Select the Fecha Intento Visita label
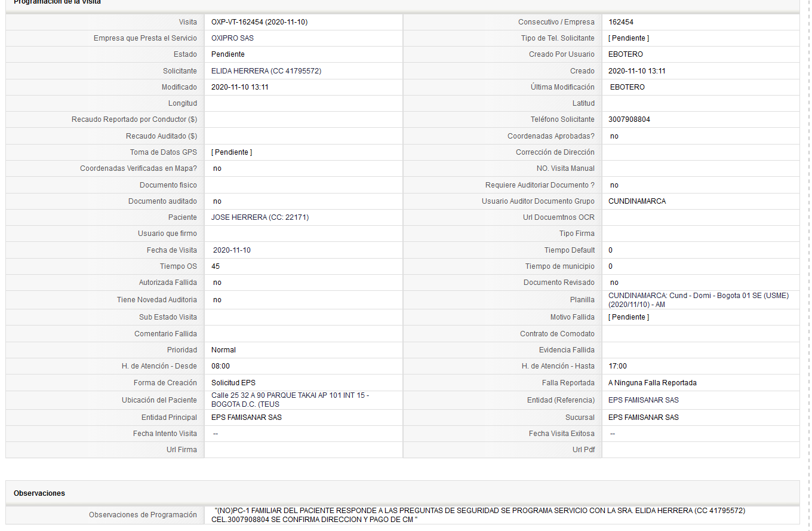Image resolution: width=812 pixels, height=531 pixels. [165, 434]
